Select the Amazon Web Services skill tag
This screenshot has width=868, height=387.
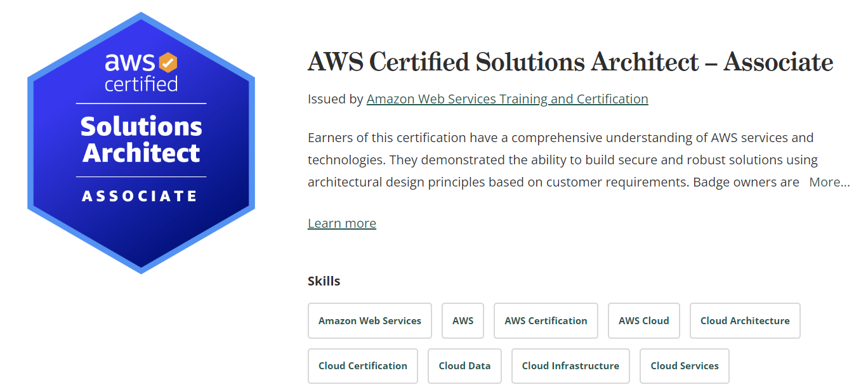point(370,321)
